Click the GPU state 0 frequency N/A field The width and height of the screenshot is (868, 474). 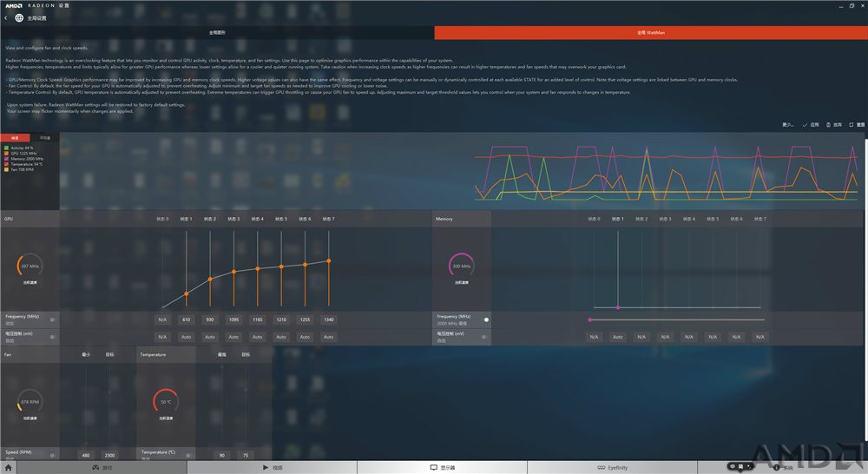pyautogui.click(x=162, y=319)
